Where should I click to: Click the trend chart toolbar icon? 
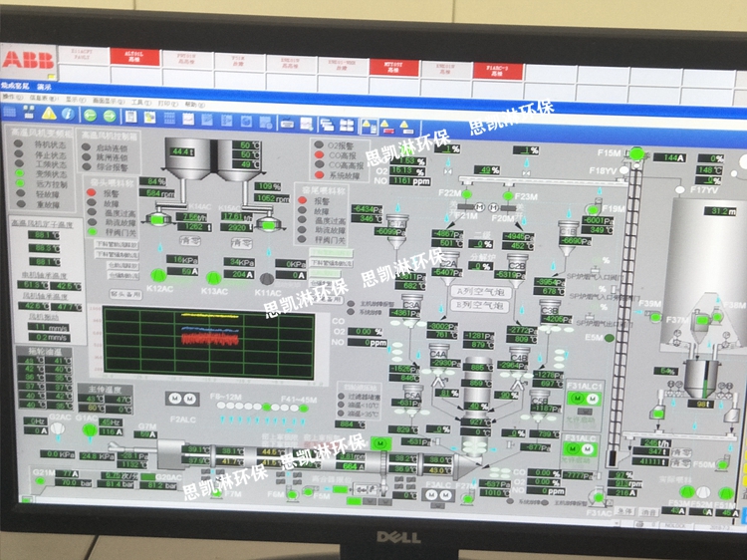coord(188,119)
